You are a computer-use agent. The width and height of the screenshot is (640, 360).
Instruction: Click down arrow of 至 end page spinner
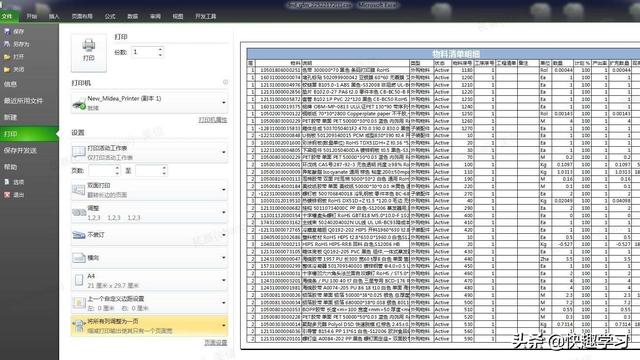[x=164, y=173]
